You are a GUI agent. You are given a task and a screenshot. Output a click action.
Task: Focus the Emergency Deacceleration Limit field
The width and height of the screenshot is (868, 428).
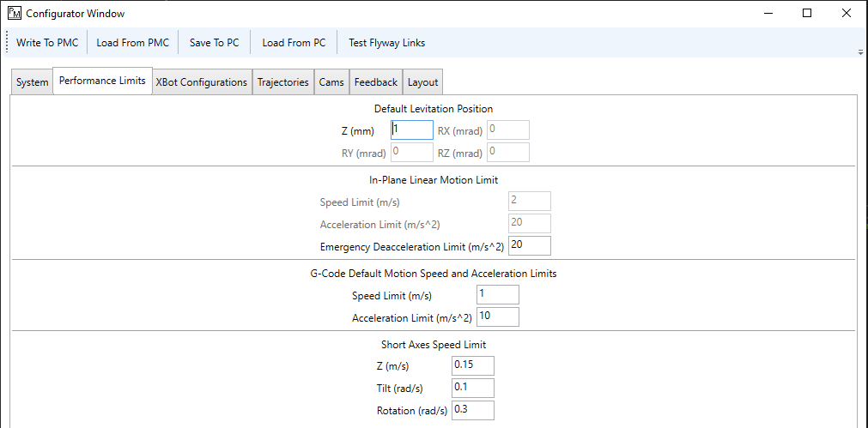(529, 246)
